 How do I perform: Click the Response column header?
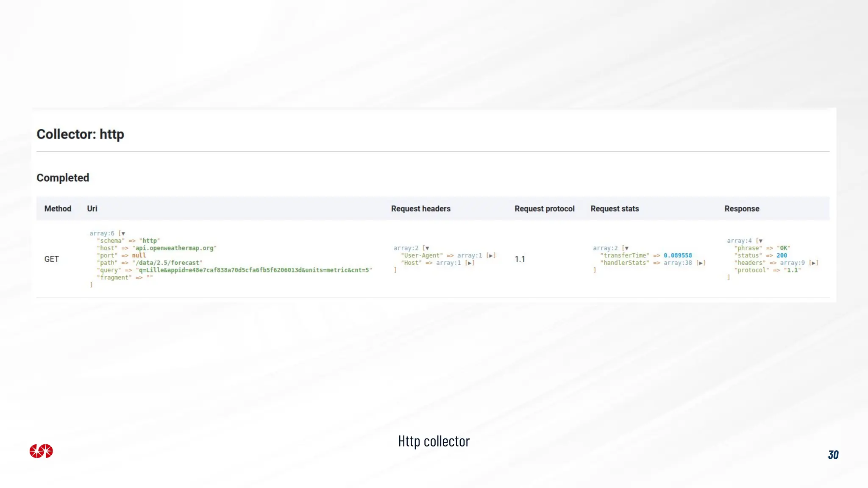coord(742,209)
